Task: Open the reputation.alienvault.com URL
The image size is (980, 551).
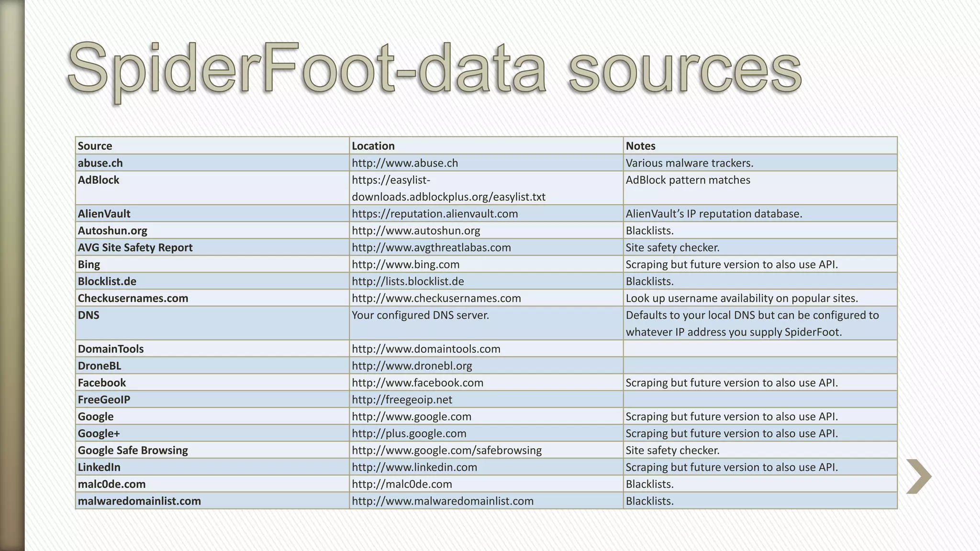Action: click(434, 214)
